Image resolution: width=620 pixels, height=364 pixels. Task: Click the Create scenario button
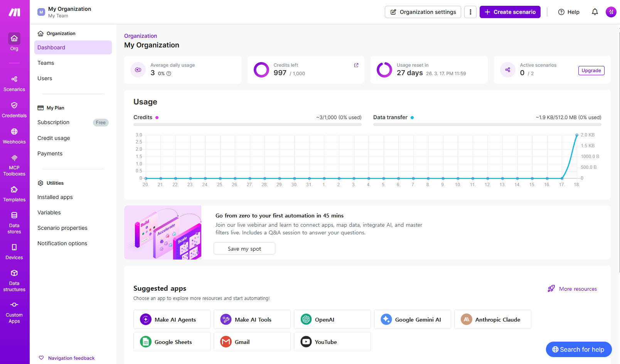click(510, 12)
